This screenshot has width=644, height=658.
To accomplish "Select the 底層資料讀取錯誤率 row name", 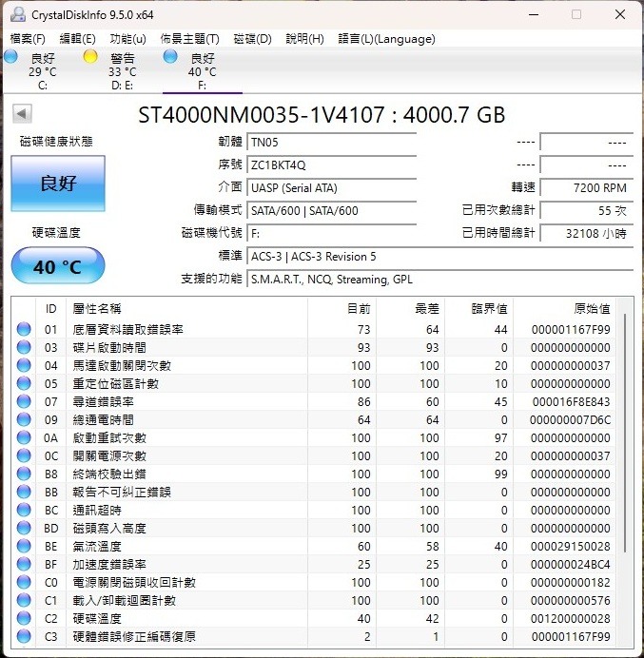I will point(128,329).
